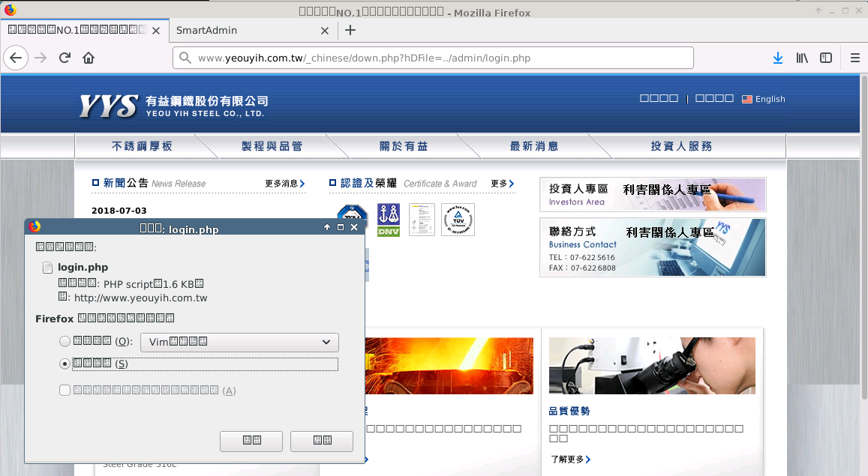Viewport: 868px width, 476px height.
Task: Open the Library bookmarks icon
Action: [x=802, y=58]
